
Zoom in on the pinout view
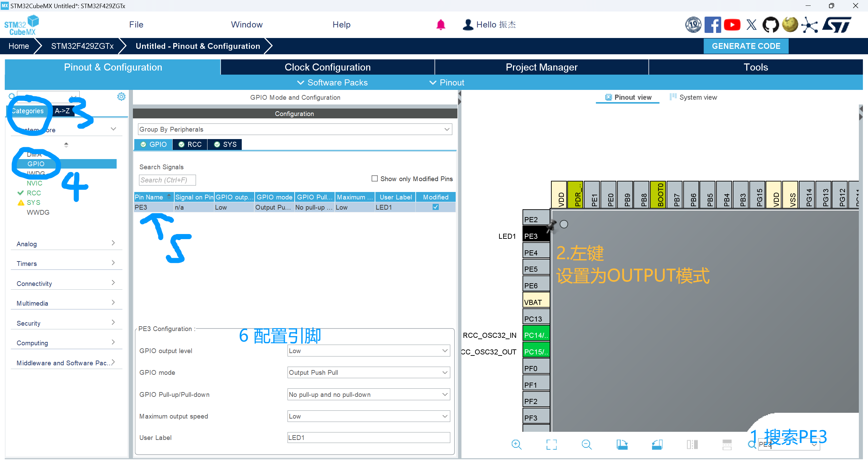click(516, 444)
